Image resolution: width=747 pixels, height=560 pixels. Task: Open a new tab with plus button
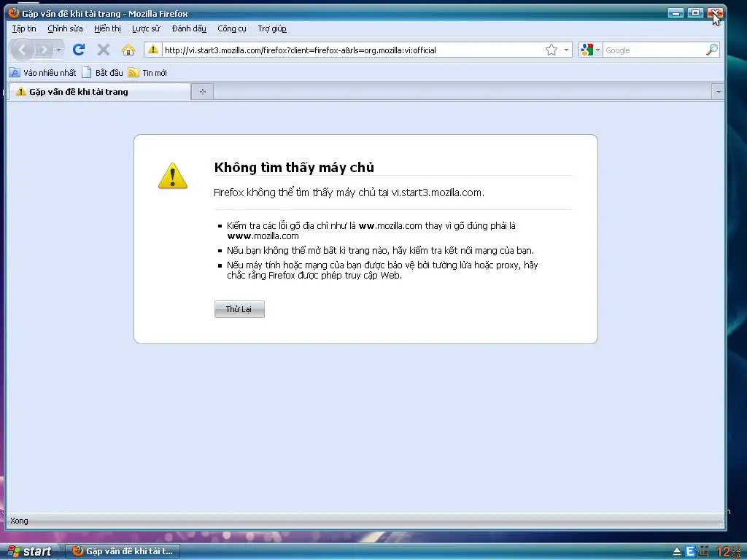[x=203, y=91]
